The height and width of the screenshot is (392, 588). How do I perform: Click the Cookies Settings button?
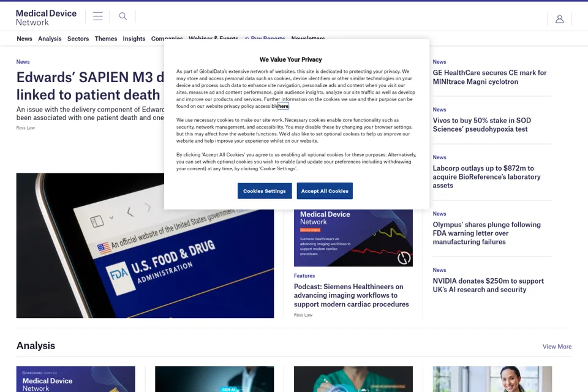[265, 191]
